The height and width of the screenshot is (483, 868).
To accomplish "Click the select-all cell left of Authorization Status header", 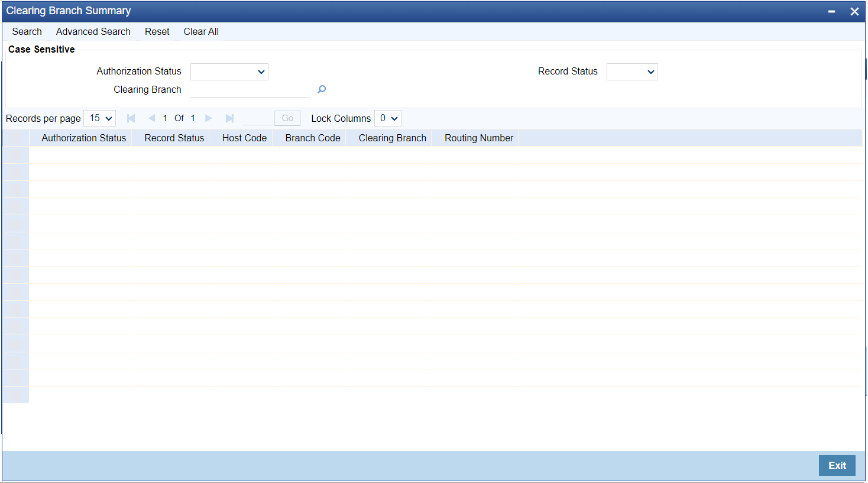I will tap(16, 138).
